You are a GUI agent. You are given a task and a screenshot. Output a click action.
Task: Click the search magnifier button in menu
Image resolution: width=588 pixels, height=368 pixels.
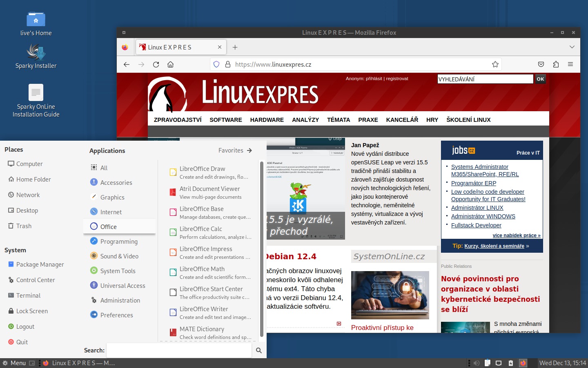pos(259,350)
